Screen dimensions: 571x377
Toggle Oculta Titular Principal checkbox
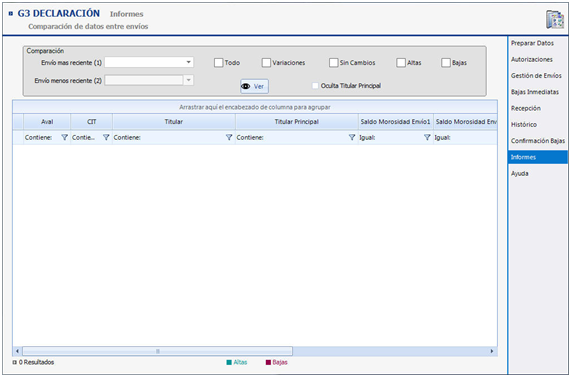[x=315, y=86]
